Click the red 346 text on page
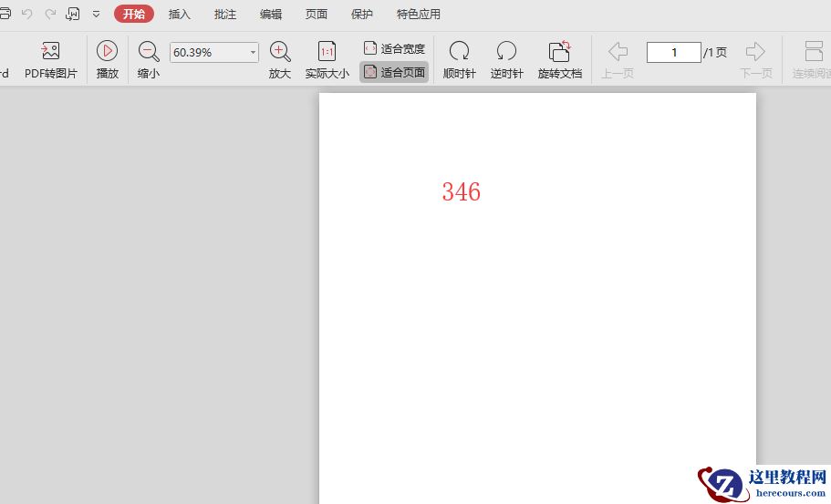831x504 pixels. [461, 191]
